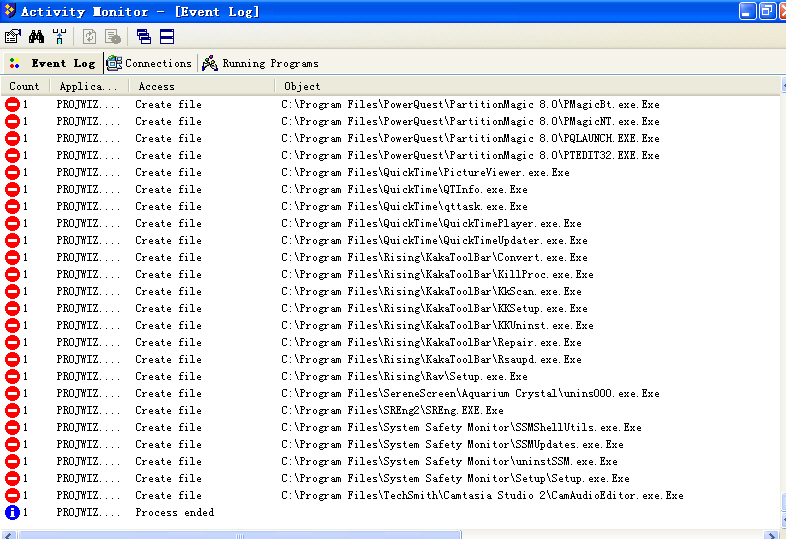Image resolution: width=786 pixels, height=539 pixels.
Task: Click the blocked icon of the KKUninst.exe row
Action: pyautogui.click(x=12, y=325)
